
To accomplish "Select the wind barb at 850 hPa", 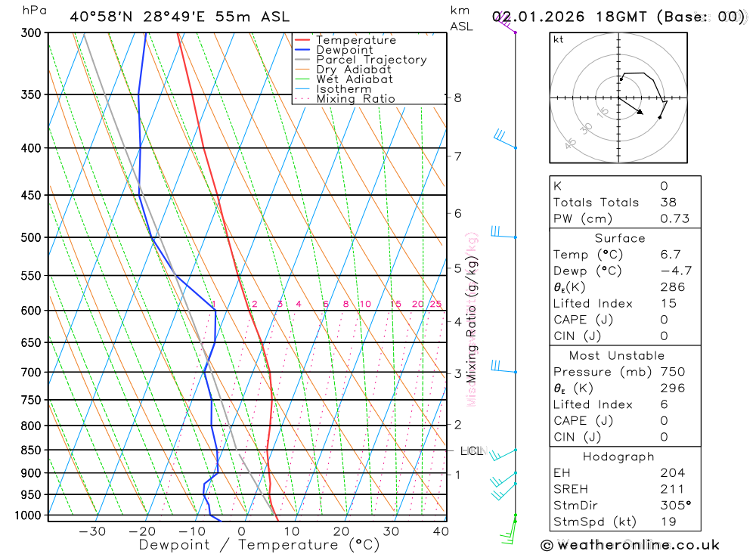I will pos(502,453).
